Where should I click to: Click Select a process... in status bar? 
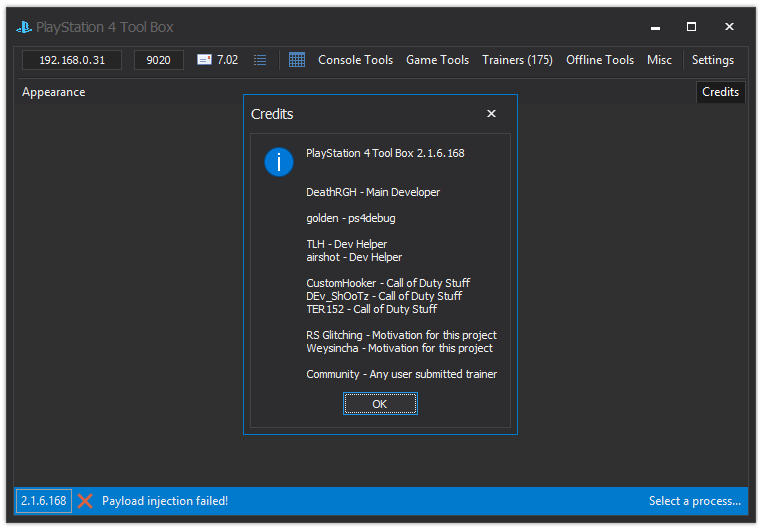(x=695, y=501)
